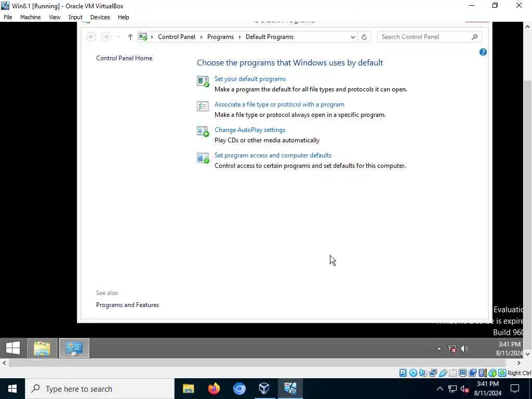Screen dimensions: 532x399
Task: Click VirtualBox mouse integration status icon
Action: point(493,373)
